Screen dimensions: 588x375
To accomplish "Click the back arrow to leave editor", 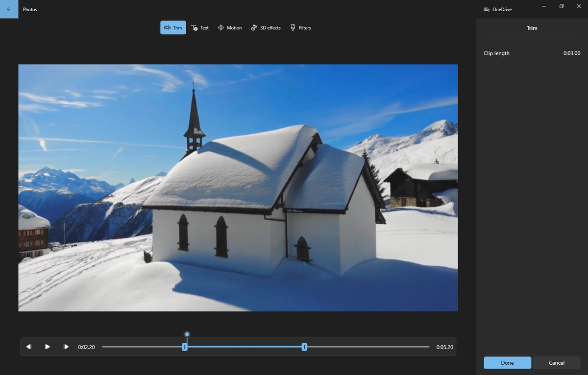I will [9, 9].
